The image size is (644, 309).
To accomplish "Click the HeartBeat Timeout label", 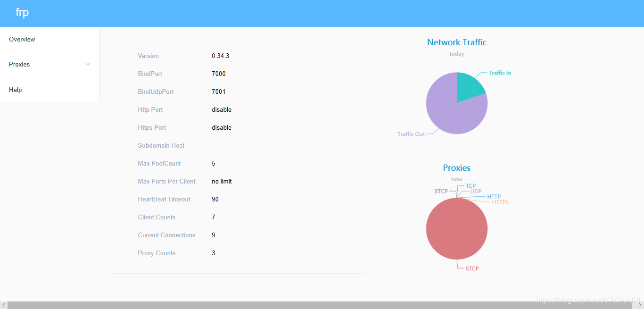I will 164,199.
